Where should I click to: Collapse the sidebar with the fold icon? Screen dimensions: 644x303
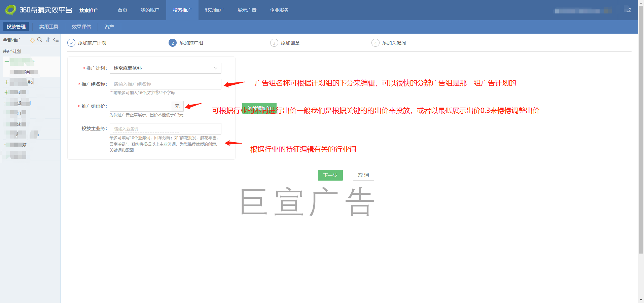tap(56, 40)
